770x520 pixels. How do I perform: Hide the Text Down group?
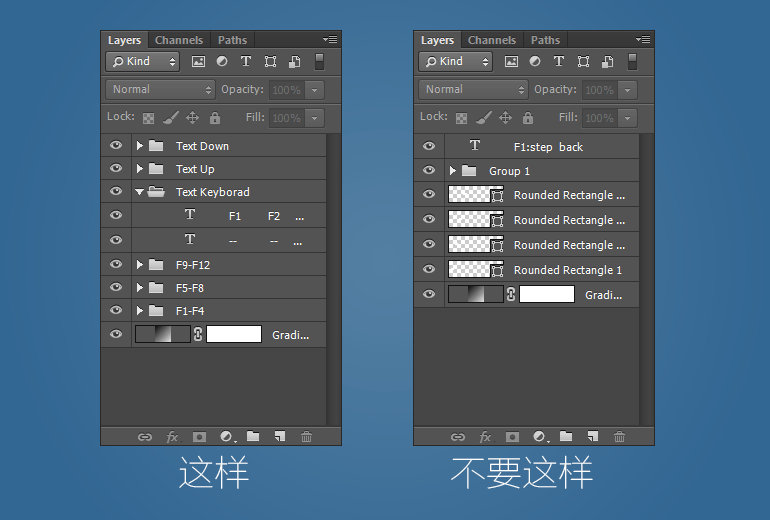[116, 145]
